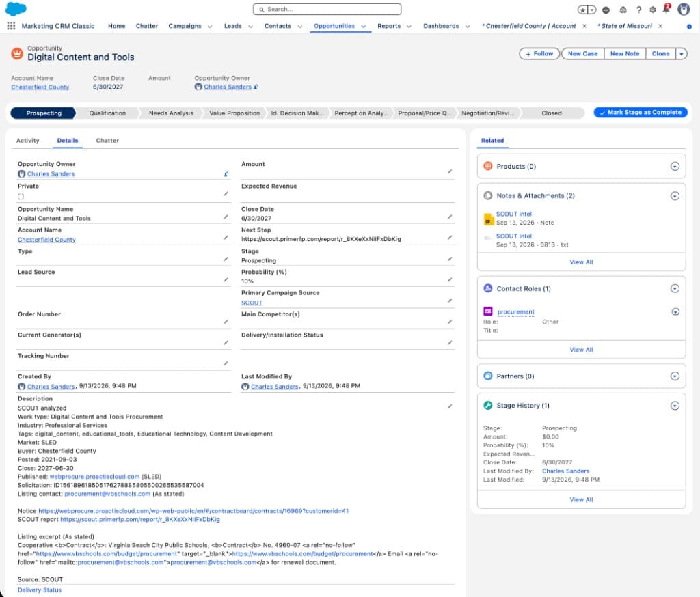This screenshot has width=700, height=597.
Task: Select the Qualification path stage
Action: click(x=107, y=113)
